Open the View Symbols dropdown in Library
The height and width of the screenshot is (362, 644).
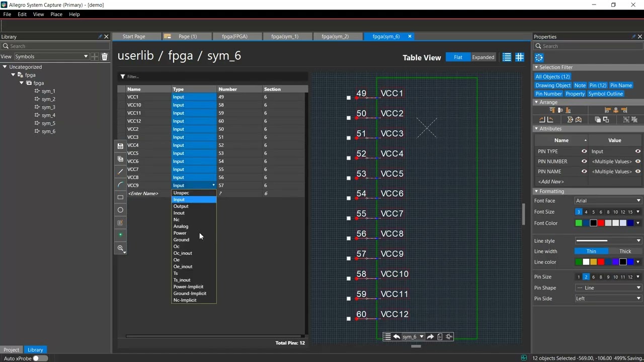point(51,57)
